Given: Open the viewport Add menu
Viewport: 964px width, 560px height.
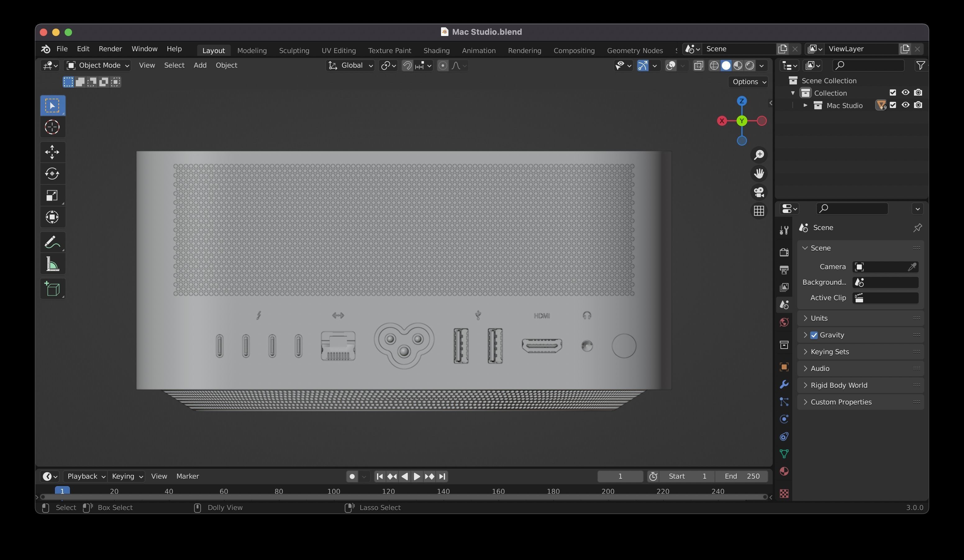Looking at the screenshot, I should tap(200, 65).
